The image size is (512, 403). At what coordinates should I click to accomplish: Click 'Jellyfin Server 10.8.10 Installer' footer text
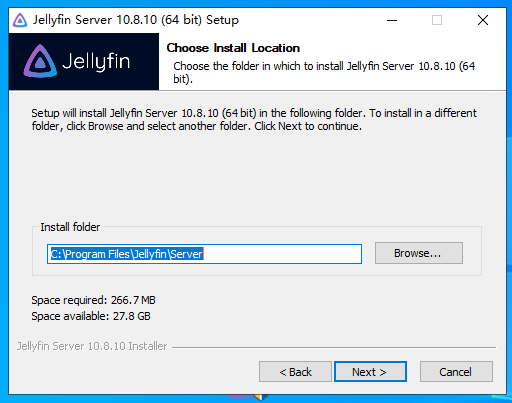(92, 346)
